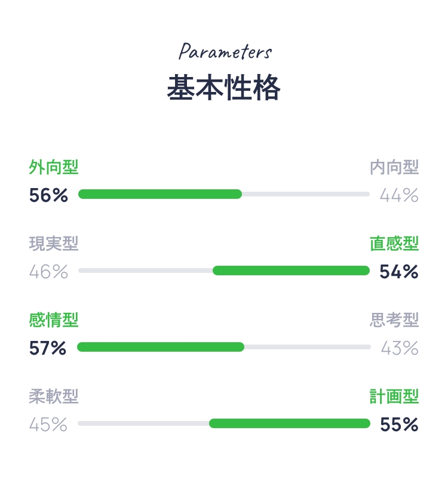Viewport: 448px width, 504px height.
Task: Select the gray 思考型 label
Action: (x=394, y=320)
